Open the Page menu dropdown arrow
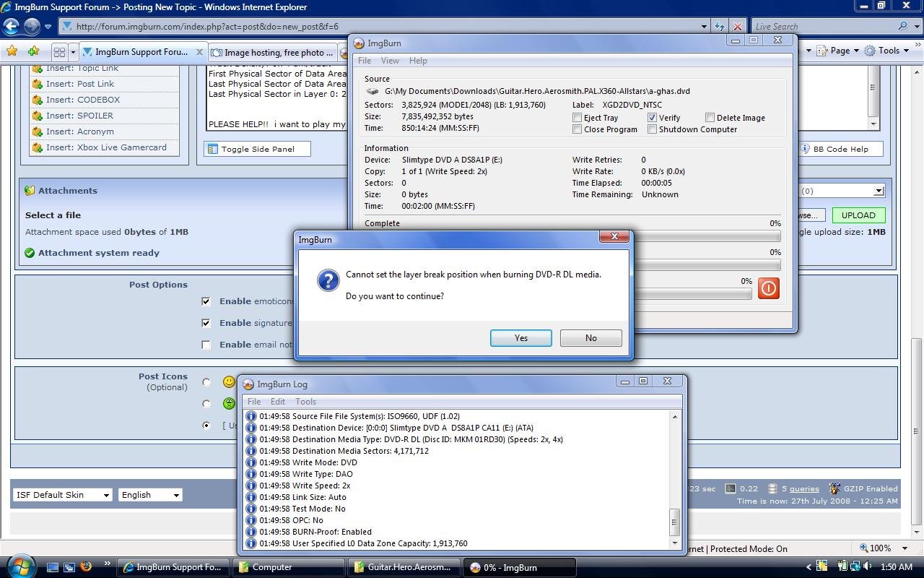 coord(856,51)
